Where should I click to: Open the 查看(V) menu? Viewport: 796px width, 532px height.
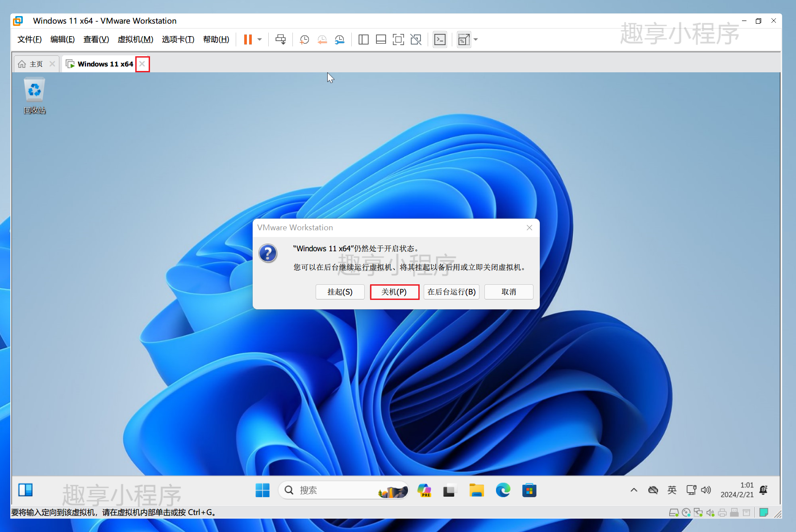click(x=96, y=39)
